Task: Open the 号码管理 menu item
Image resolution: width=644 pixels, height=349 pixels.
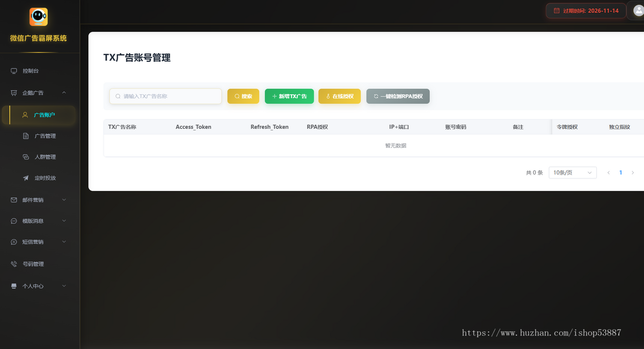Action: (x=40, y=264)
